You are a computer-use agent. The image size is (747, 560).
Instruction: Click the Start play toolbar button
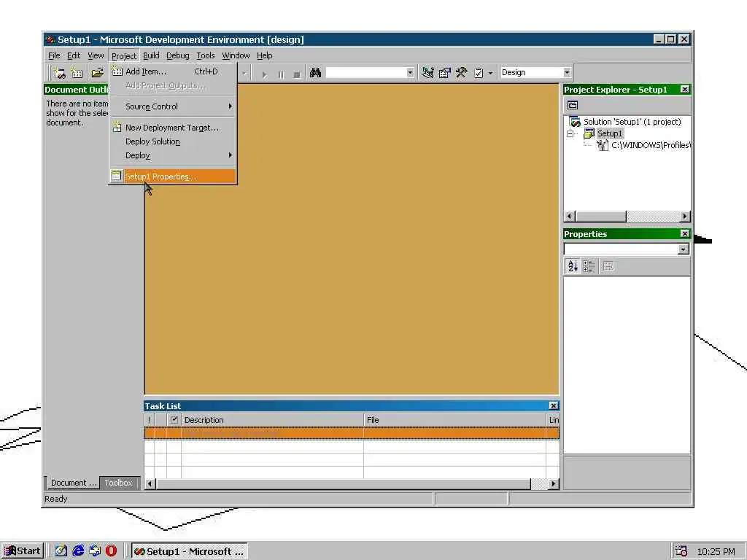coord(264,74)
